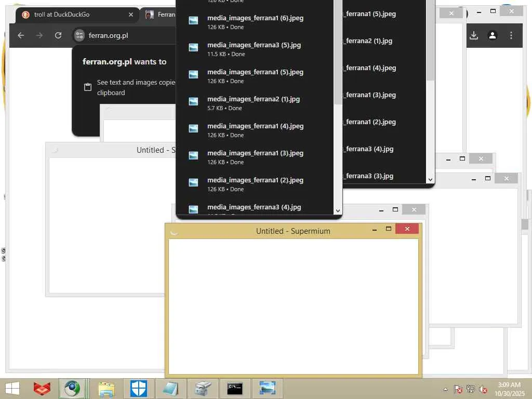
Task: Switch to the Ferran tab
Action: (x=159, y=15)
